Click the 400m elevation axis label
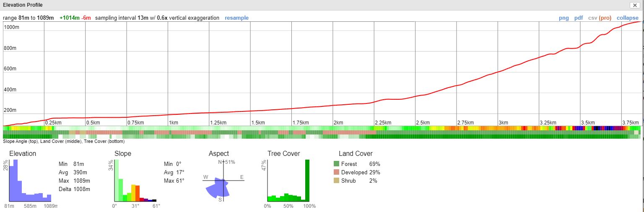The width and height of the screenshot is (644, 212). coord(10,90)
